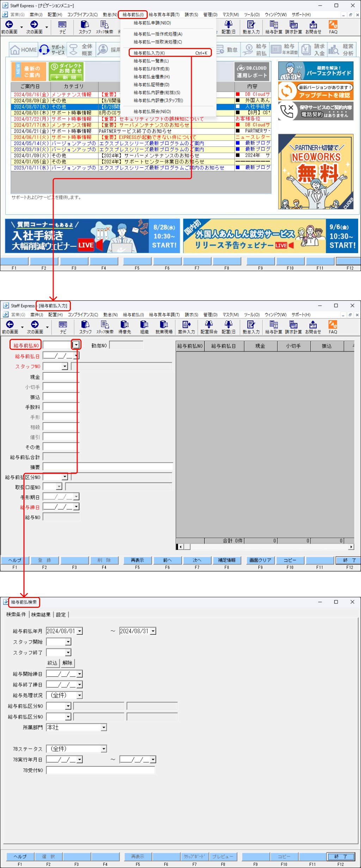Open お問合せ icon in the navigation menu window

313,27
